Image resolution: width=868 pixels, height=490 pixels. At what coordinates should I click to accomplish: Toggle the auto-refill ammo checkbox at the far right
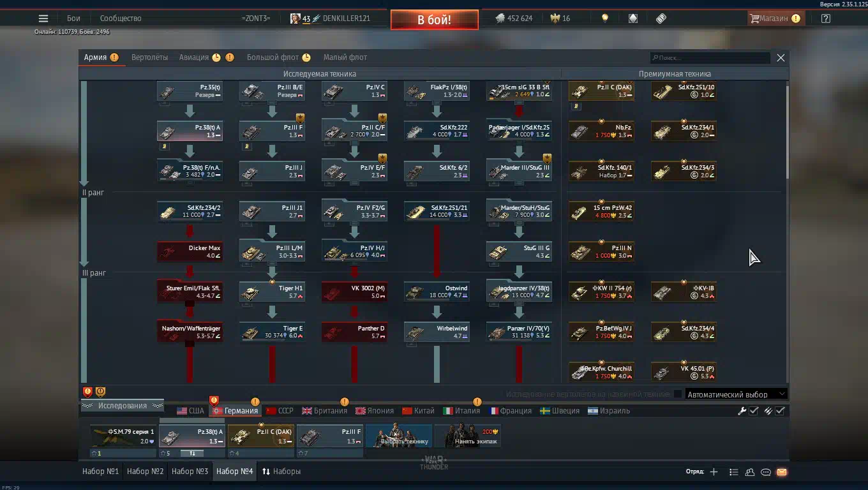[780, 411]
